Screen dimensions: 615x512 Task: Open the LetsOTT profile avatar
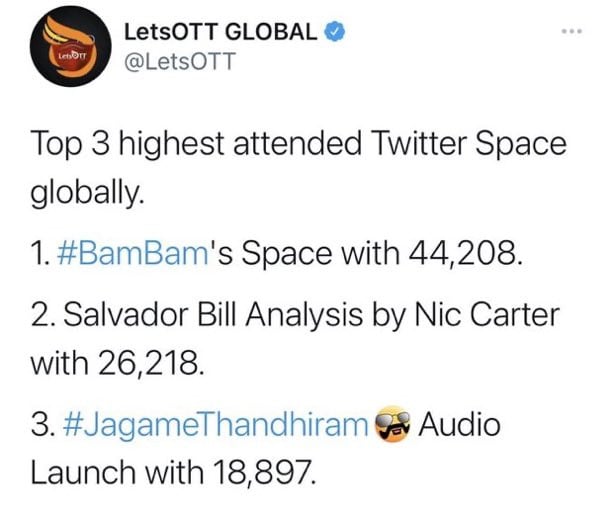(x=71, y=46)
